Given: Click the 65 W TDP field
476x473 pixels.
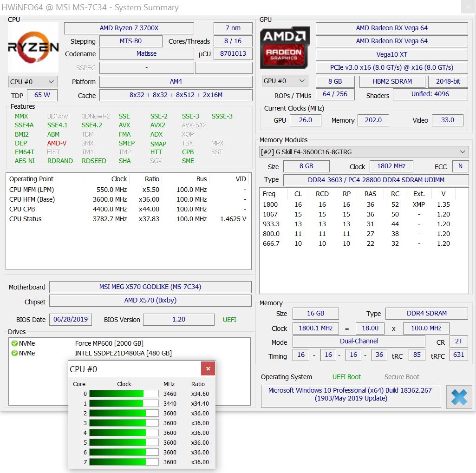Looking at the screenshot, I should tap(42, 95).
